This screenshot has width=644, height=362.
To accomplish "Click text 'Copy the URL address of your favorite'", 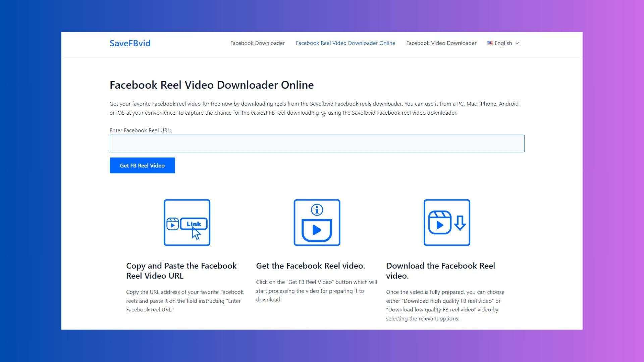I will [x=185, y=301].
